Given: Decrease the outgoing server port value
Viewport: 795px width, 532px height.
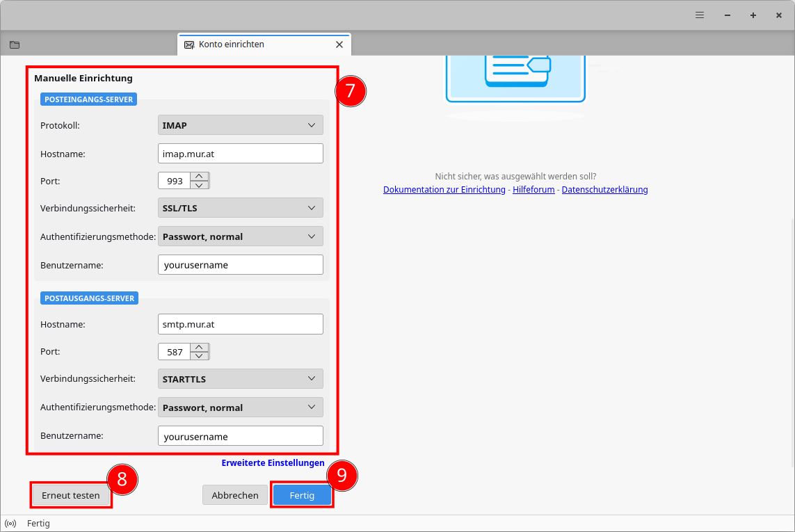Looking at the screenshot, I should coord(200,356).
